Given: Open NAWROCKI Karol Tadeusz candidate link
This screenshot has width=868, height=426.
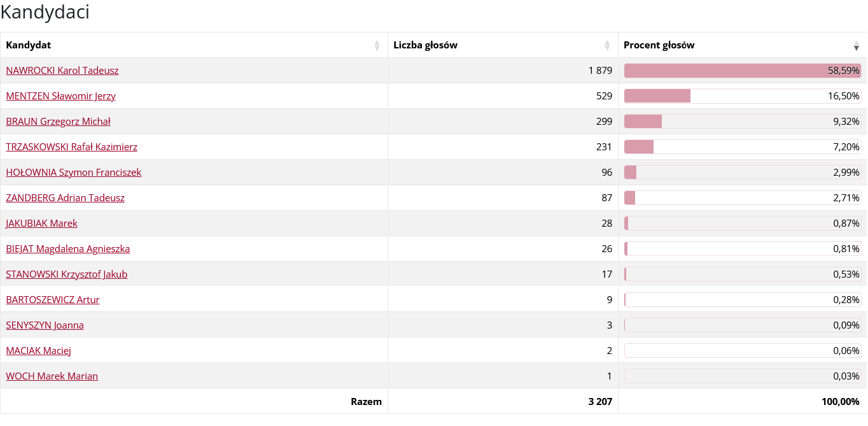Looking at the screenshot, I should (62, 71).
